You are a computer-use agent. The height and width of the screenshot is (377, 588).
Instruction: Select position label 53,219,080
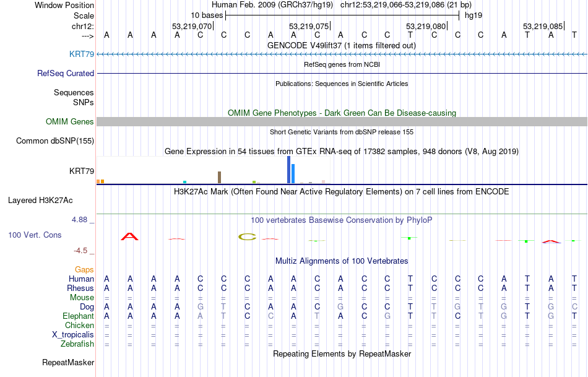pos(426,26)
